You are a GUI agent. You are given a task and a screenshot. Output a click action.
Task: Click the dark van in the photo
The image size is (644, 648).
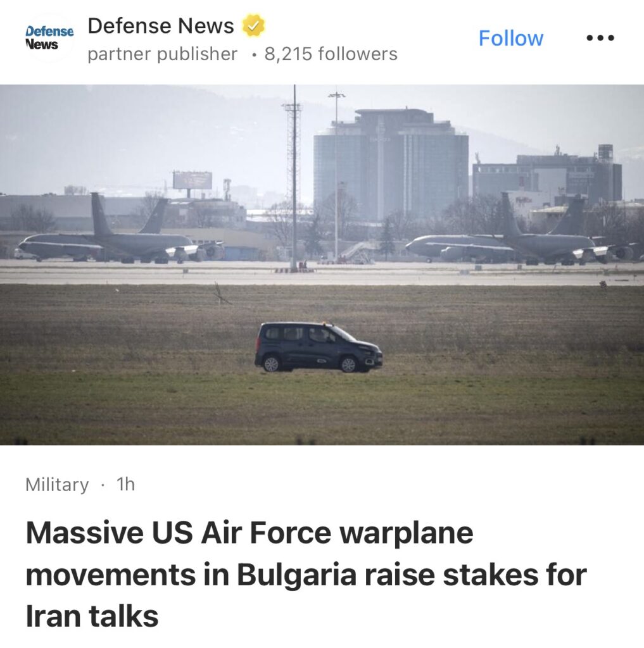coord(318,347)
